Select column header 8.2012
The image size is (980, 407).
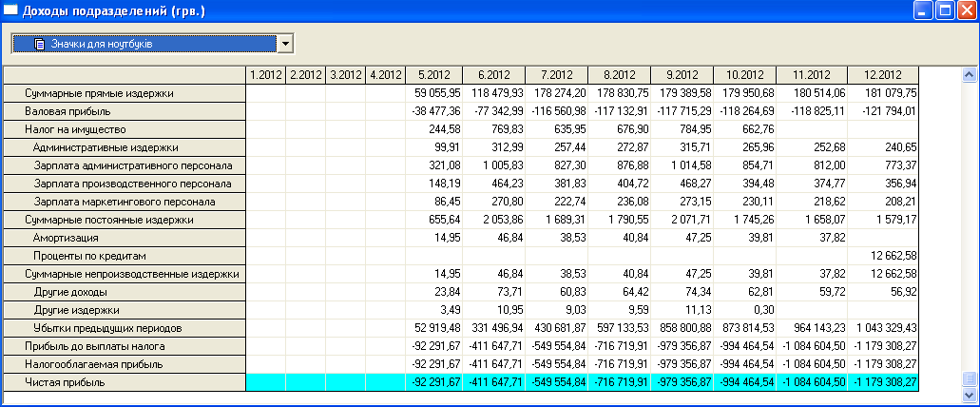coord(620,75)
